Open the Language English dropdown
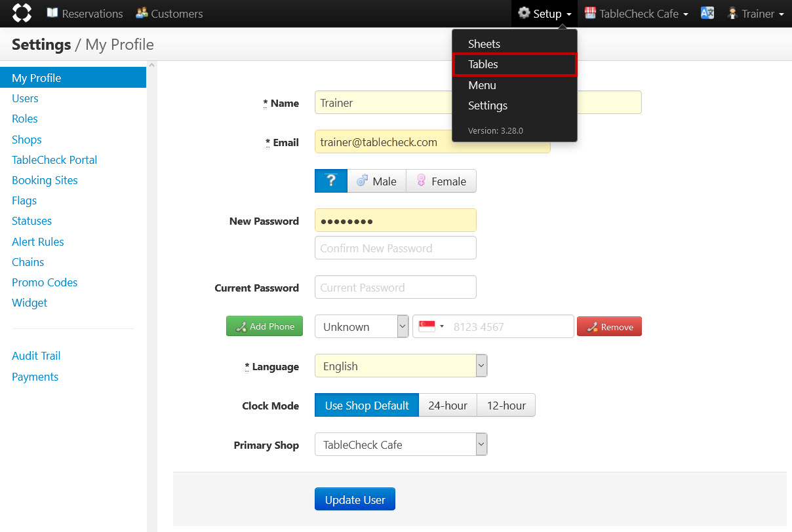Viewport: 792px width, 532px height. tap(401, 366)
